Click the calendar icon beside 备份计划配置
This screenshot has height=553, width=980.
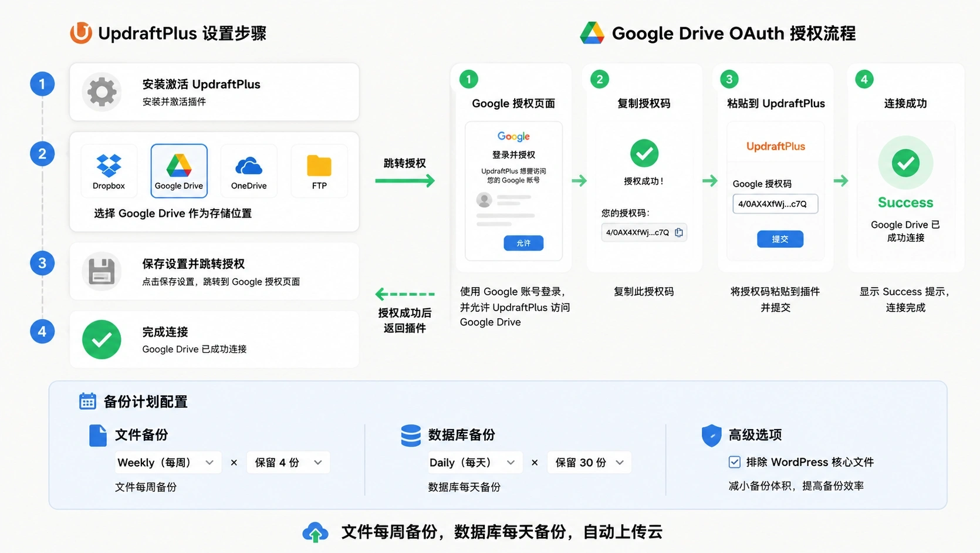87,401
